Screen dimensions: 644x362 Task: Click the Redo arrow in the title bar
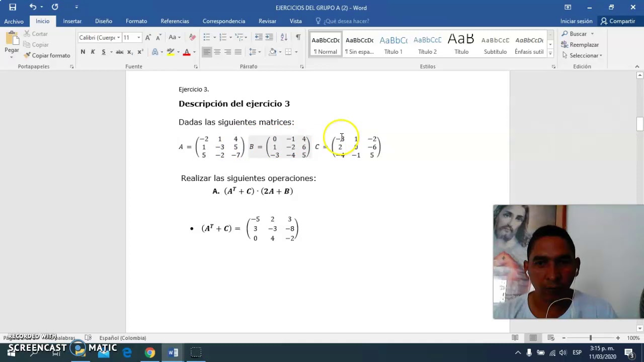pos(55,7)
